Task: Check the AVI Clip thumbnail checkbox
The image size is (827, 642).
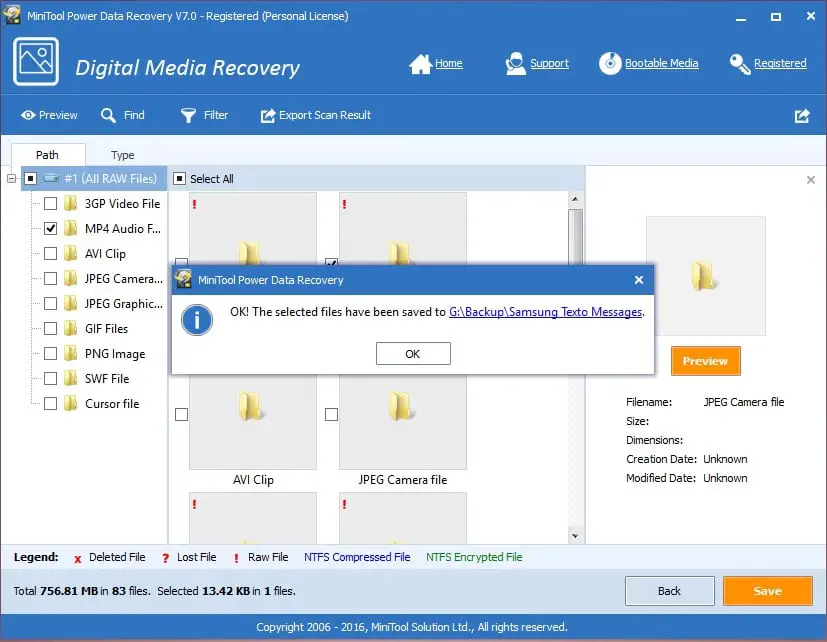Action: click(x=181, y=415)
